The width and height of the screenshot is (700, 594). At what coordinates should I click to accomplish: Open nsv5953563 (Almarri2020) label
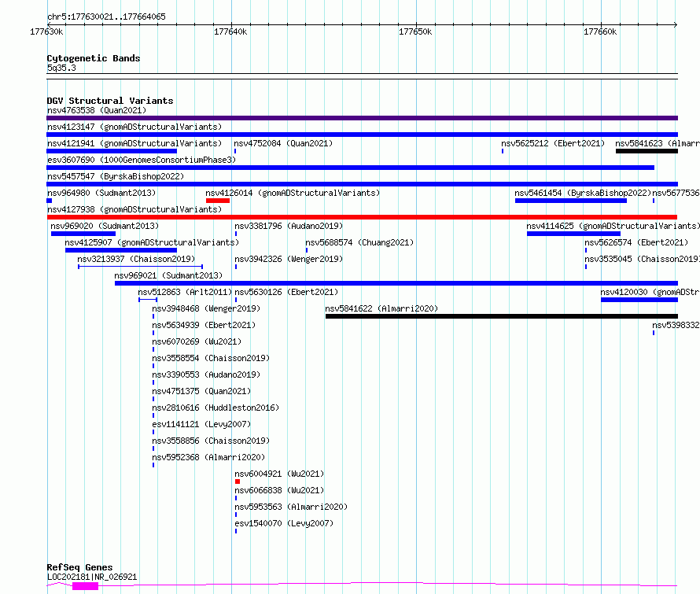291,507
